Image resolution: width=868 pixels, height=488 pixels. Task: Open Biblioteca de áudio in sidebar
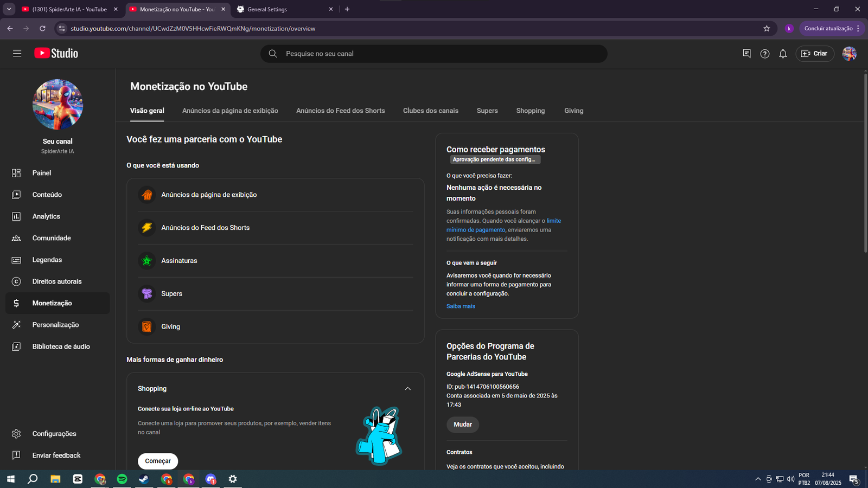click(58, 346)
